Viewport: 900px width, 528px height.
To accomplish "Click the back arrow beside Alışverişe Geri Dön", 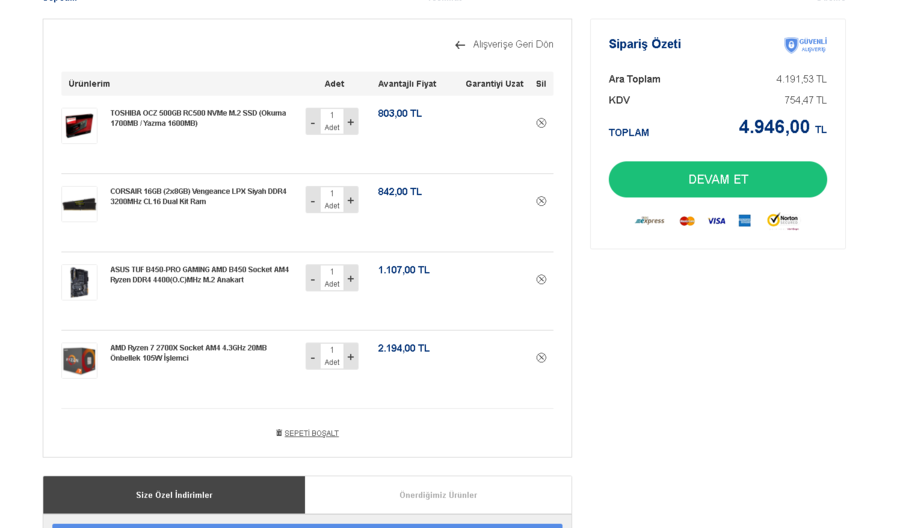I will tap(460, 45).
